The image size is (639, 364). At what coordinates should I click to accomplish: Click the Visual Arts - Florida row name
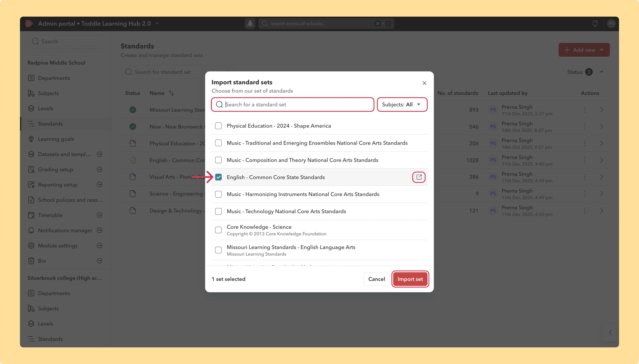click(x=177, y=177)
